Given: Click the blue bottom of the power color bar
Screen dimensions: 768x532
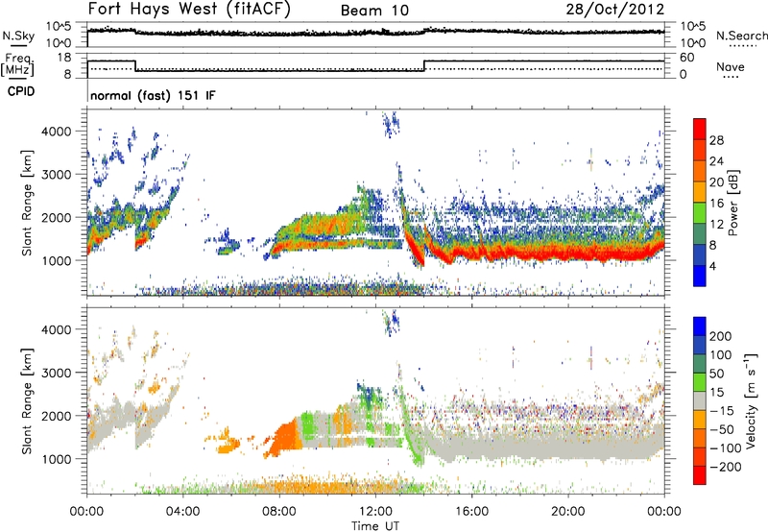Looking at the screenshot, I should [700, 276].
